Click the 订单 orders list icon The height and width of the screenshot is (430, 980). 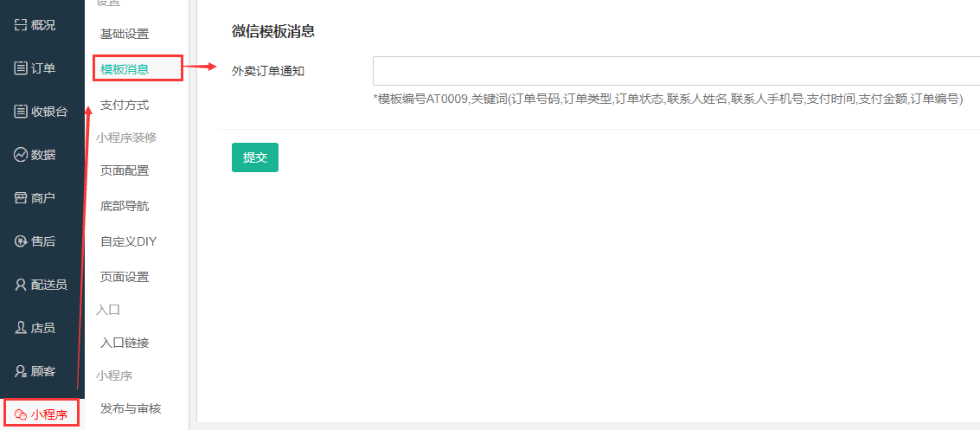(21, 68)
